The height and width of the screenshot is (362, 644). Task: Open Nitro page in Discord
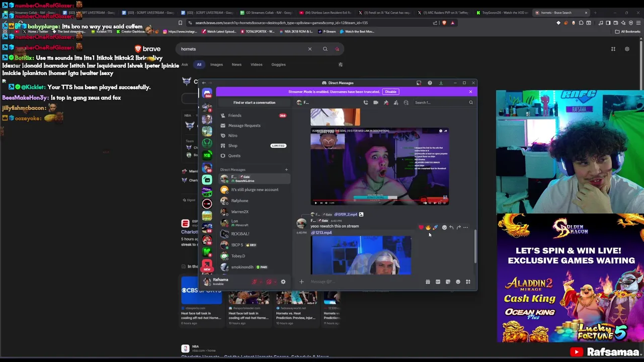[254, 136]
